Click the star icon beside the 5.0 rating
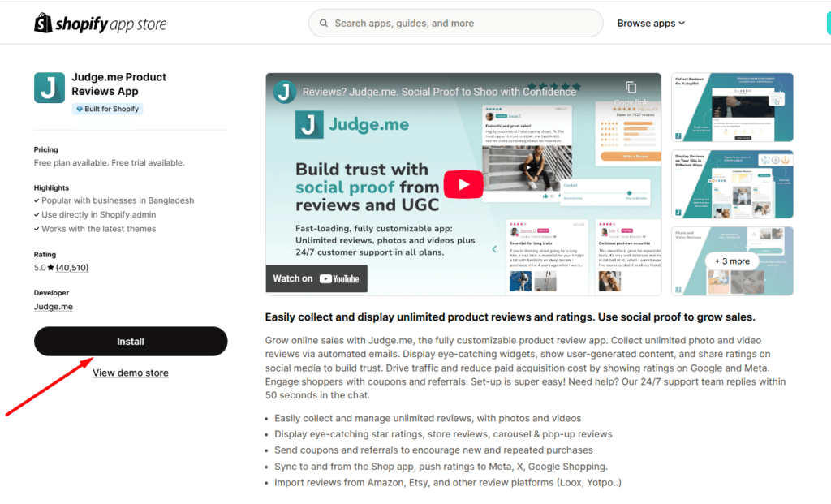 51,268
